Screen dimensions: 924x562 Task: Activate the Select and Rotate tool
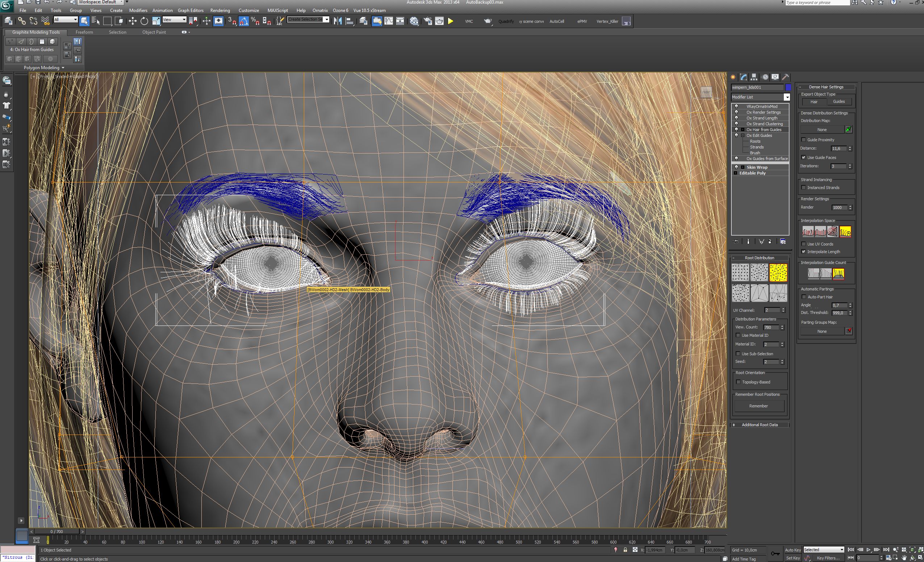[144, 21]
